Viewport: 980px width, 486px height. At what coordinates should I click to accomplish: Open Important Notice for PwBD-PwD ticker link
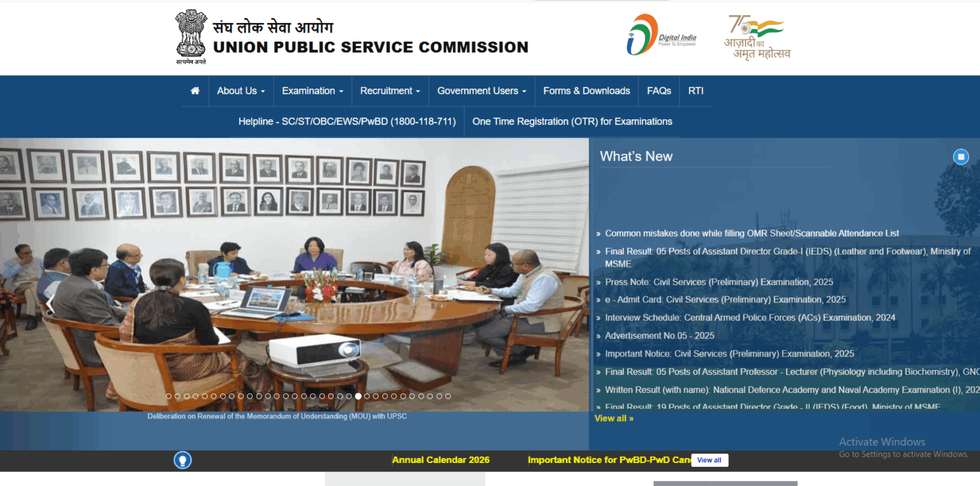[609, 460]
